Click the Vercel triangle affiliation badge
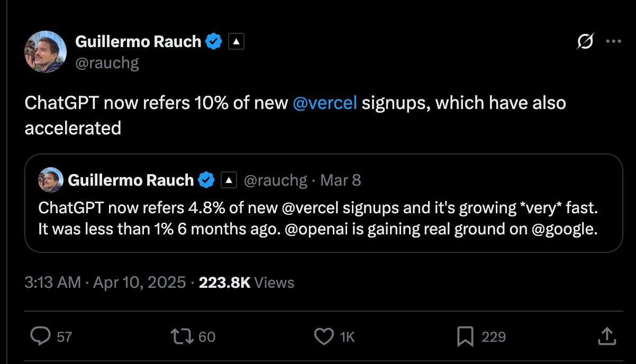Screen dimensions: 636x364 coord(236,41)
